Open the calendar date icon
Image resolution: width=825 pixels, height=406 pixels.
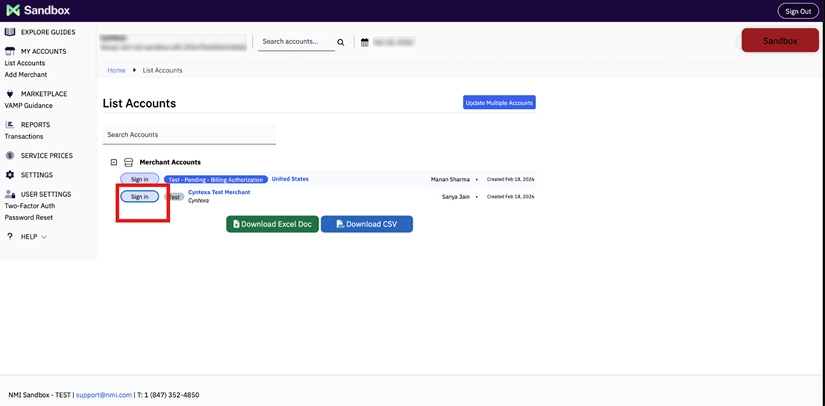pyautogui.click(x=365, y=43)
